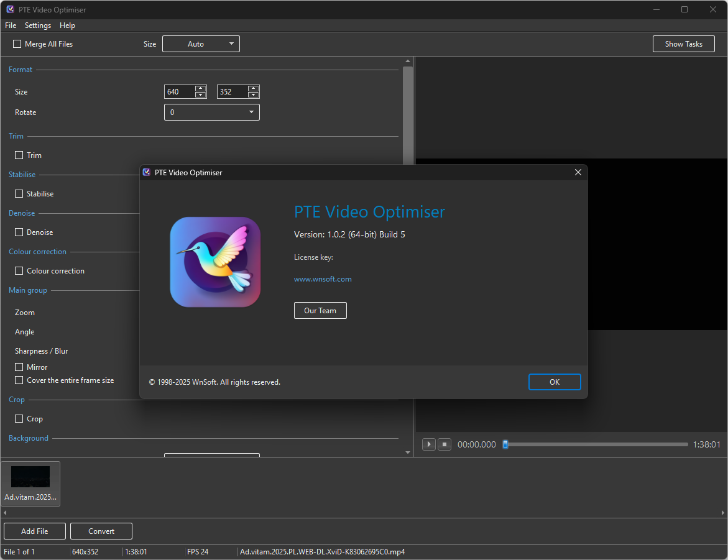Image resolution: width=728 pixels, height=560 pixels.
Task: Open the Settings menu
Action: [x=37, y=25]
